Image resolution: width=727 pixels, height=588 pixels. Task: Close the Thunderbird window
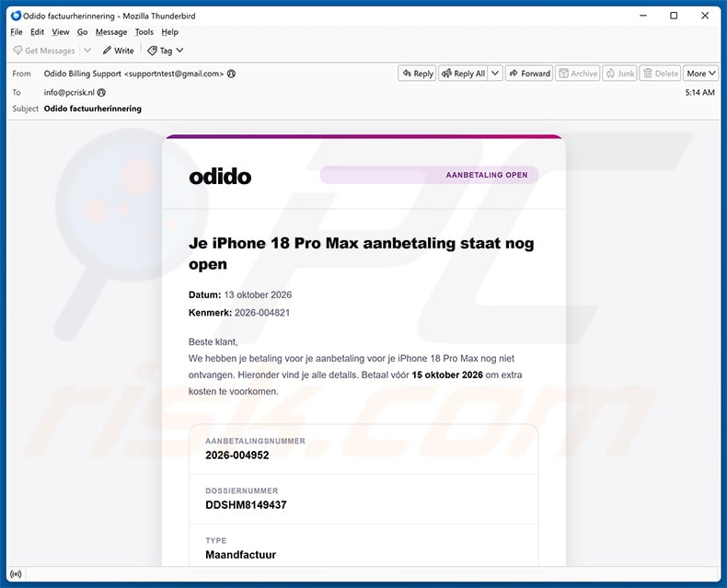pyautogui.click(x=705, y=16)
